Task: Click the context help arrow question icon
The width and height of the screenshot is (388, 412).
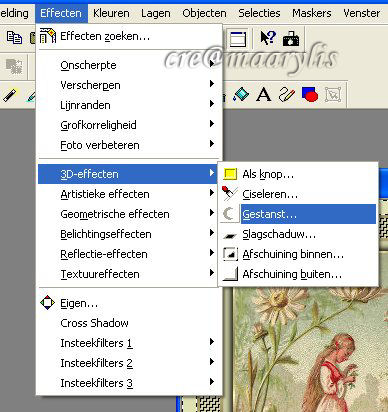Action: (x=268, y=38)
